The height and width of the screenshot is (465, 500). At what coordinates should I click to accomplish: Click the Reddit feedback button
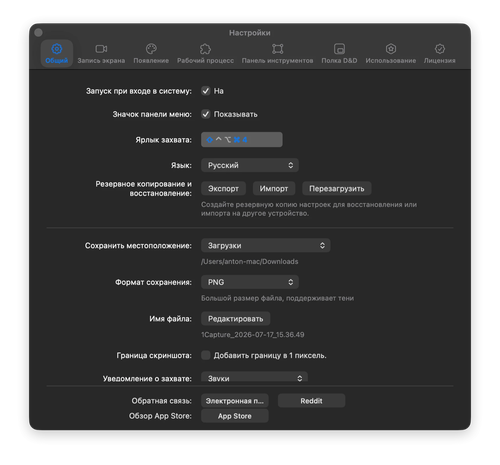coord(311,401)
